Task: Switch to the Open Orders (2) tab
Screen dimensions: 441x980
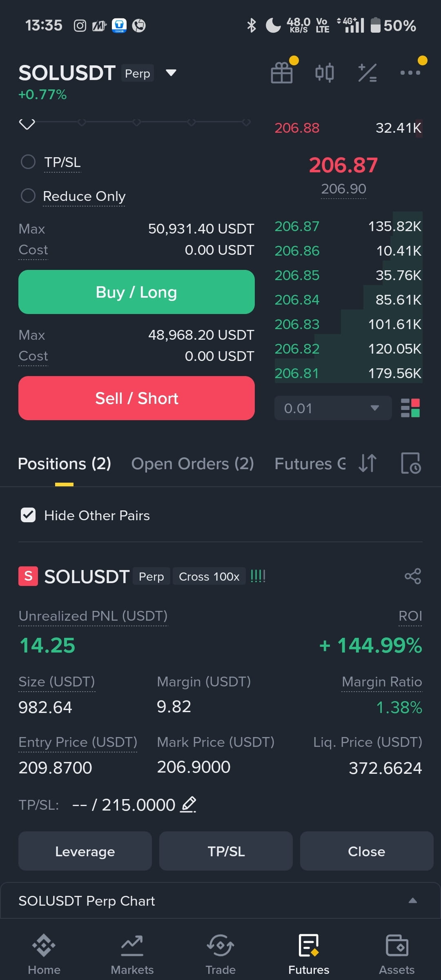Action: (192, 464)
